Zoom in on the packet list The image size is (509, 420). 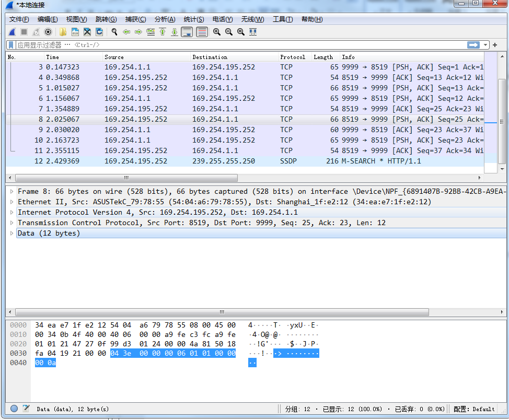[x=217, y=32]
